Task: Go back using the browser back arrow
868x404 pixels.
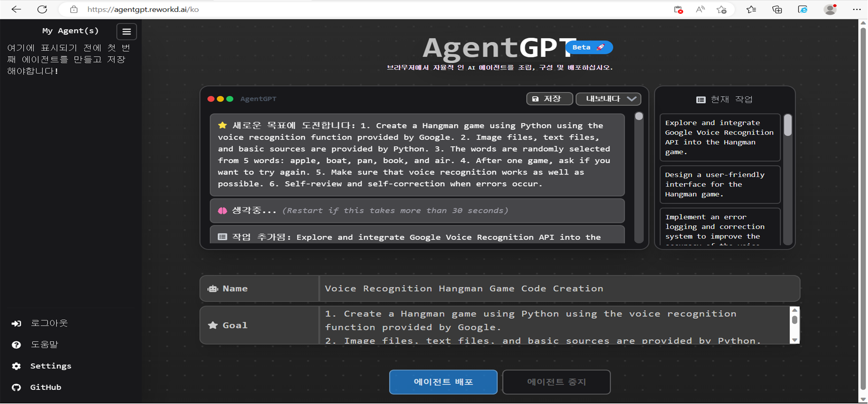Action: coord(16,9)
